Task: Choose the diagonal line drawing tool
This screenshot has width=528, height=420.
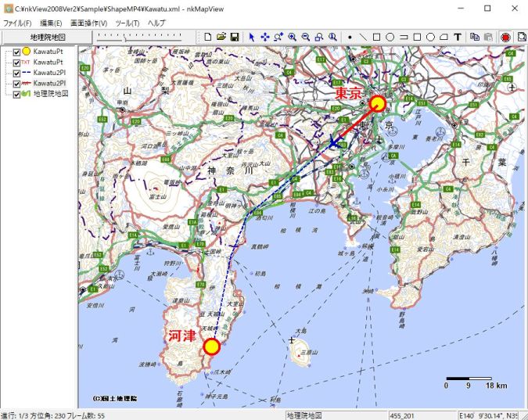Action: (363, 37)
